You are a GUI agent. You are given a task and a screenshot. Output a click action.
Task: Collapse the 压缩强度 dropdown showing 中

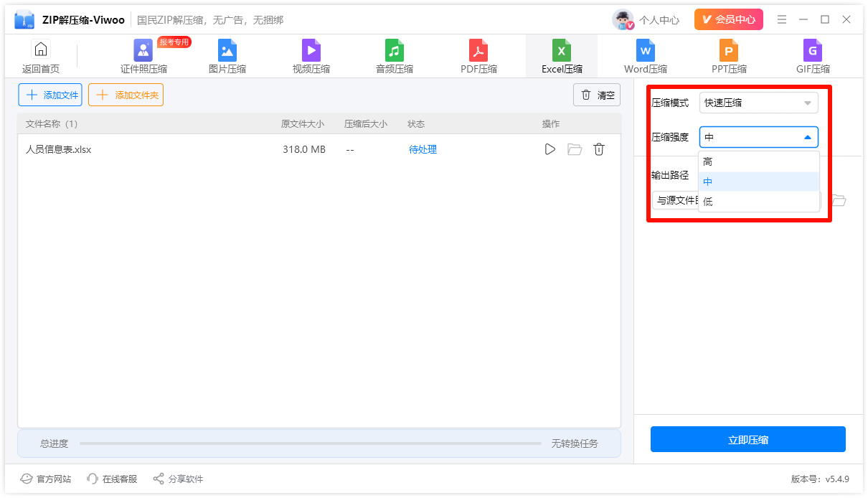pos(759,137)
